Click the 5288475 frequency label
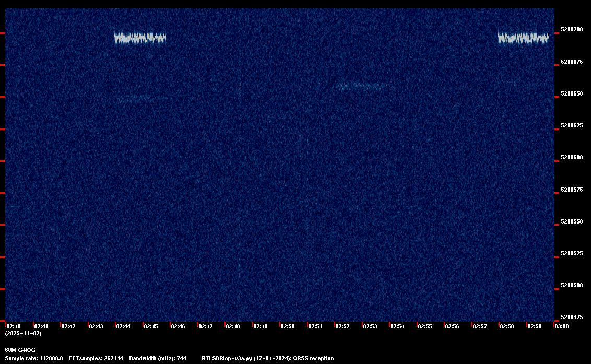The image size is (591, 364). (x=572, y=317)
